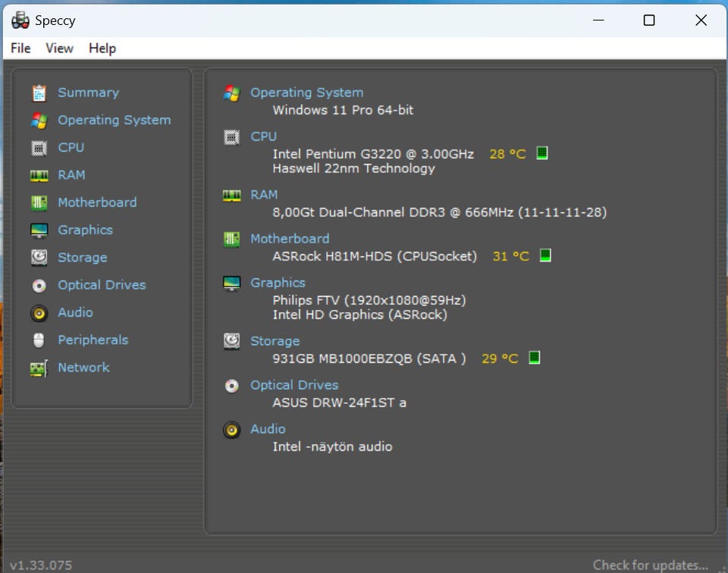Click the Summary clipboard icon in sidebar

click(x=39, y=92)
